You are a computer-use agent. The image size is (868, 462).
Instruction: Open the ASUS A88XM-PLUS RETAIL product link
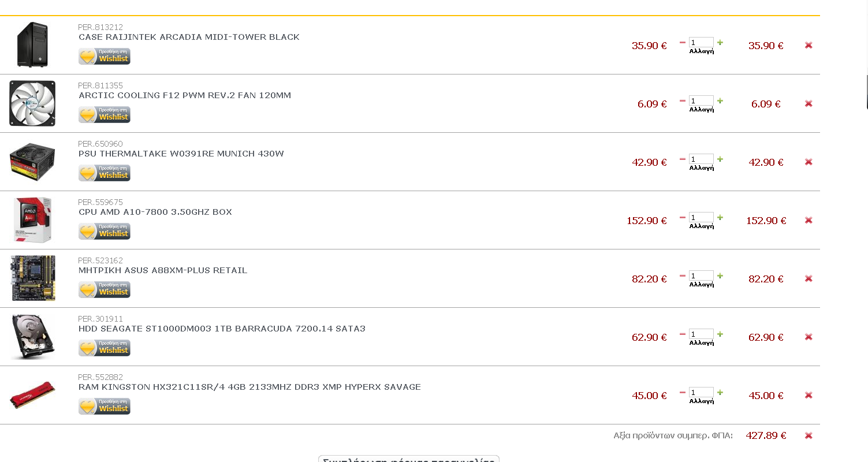tap(163, 270)
